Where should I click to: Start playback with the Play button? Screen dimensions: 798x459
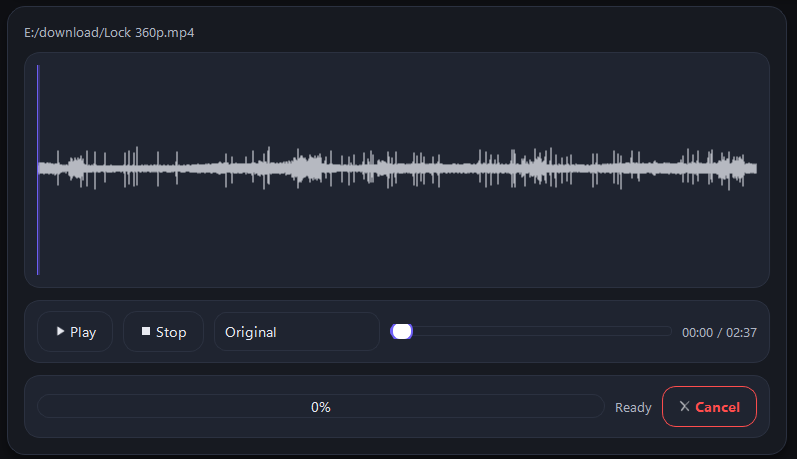[x=75, y=332]
